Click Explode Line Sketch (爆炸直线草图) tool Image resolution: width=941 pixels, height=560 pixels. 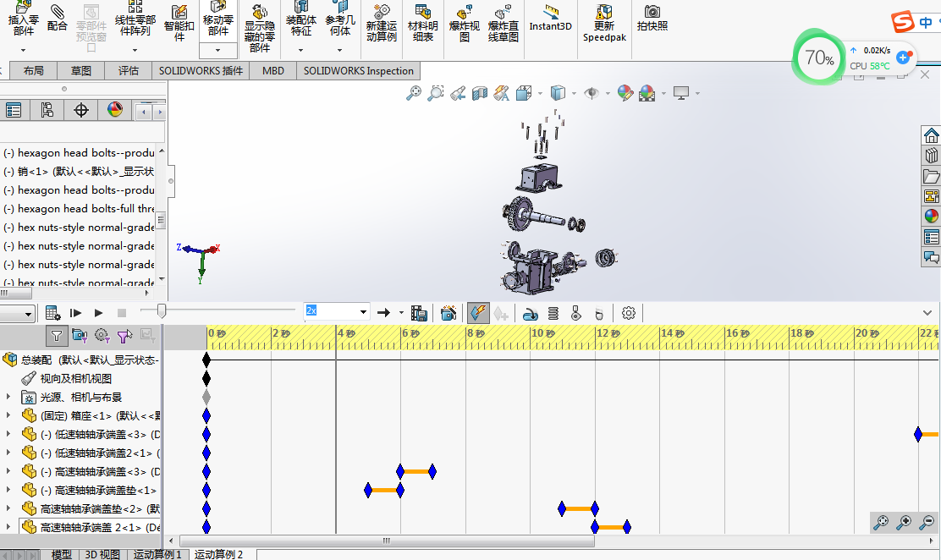pos(503,24)
